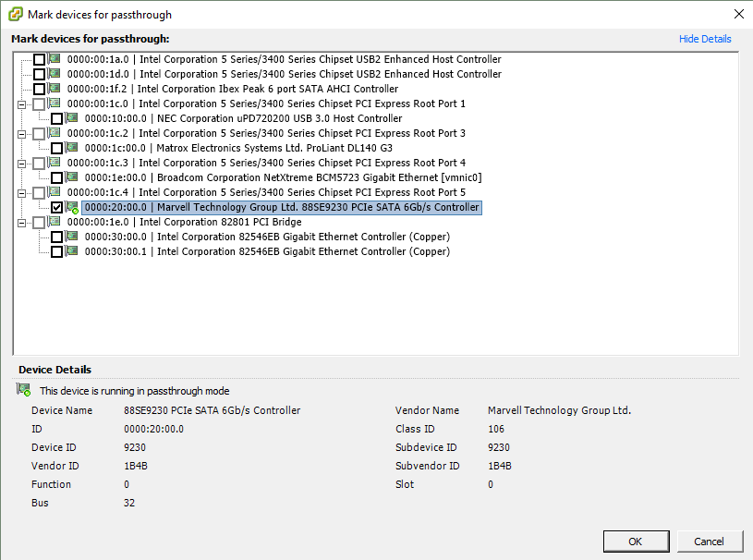This screenshot has width=753, height=560.
Task: Mark Broadcom NetXtreme BCM5723 for passthrough
Action: tap(56, 178)
